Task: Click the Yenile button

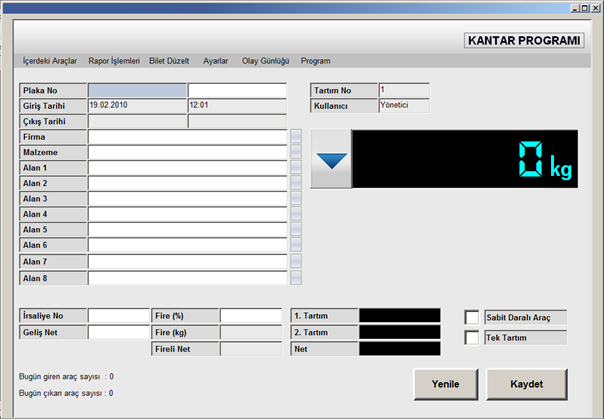Action: coord(446,384)
